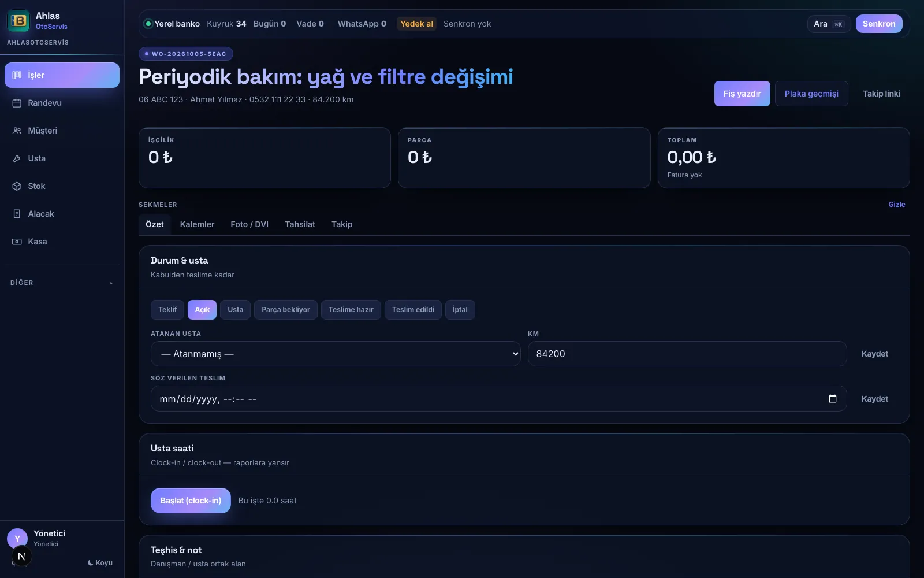Set status to Teslim edildi
Screen dimensions: 924x578
tap(413, 310)
